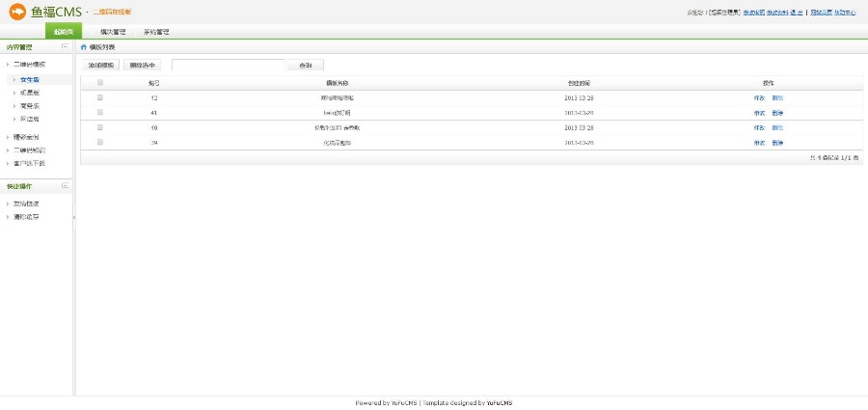Click the template name in row 41
Viewport: 868px width, 410px height.
(337, 113)
